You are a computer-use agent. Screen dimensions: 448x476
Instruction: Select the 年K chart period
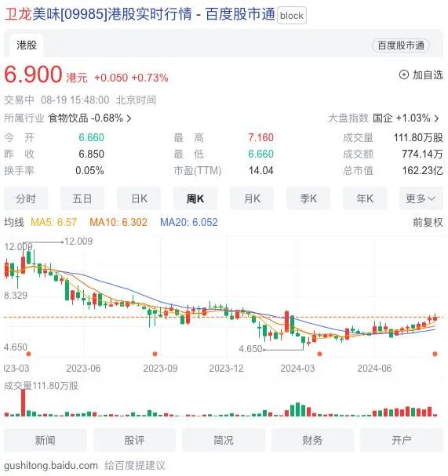tap(365, 199)
